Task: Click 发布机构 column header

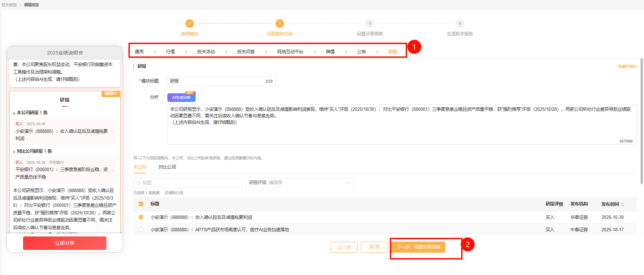Action: coord(579,204)
